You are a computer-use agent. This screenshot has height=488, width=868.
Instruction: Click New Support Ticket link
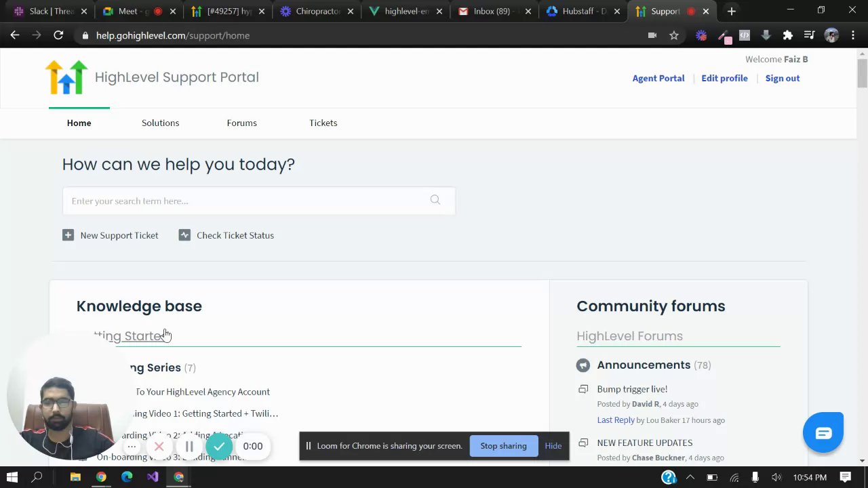(x=119, y=235)
